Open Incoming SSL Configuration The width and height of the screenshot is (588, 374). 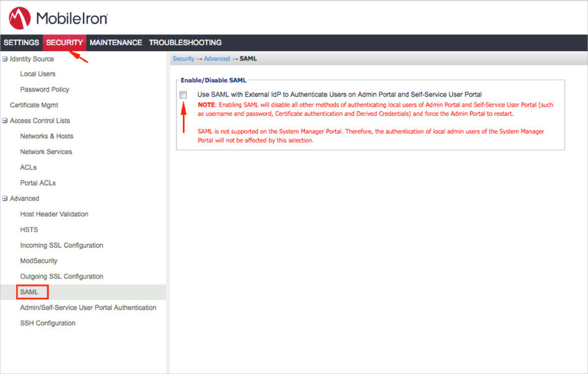pos(61,245)
